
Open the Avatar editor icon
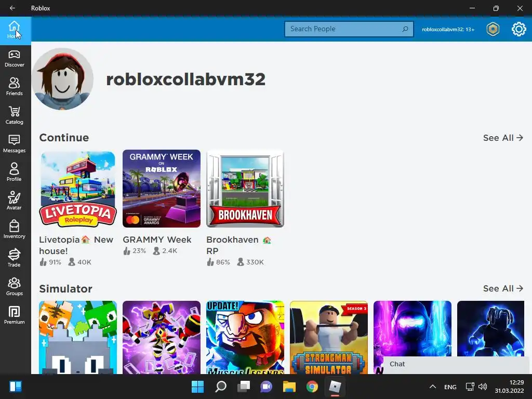click(14, 201)
